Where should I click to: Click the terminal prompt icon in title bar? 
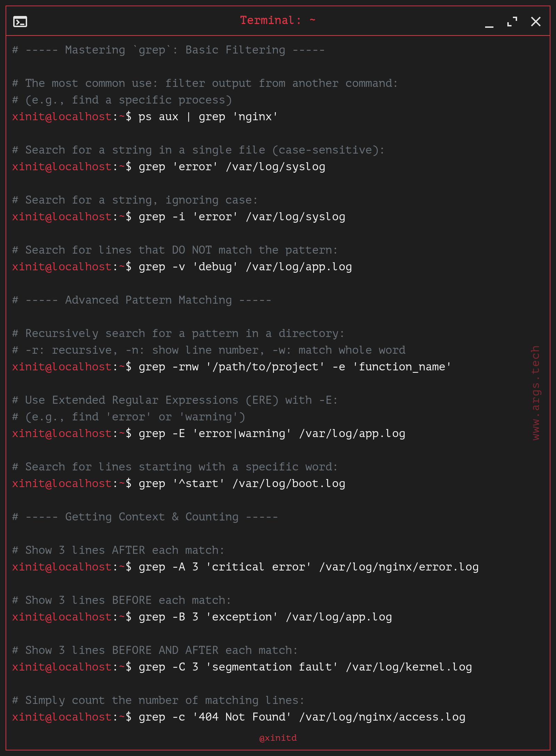click(x=20, y=22)
